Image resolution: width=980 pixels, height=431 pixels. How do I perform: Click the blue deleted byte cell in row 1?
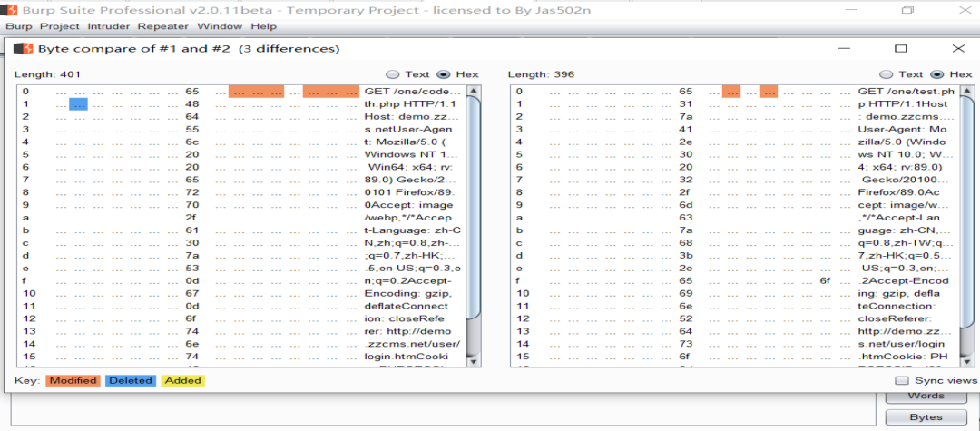click(x=78, y=104)
